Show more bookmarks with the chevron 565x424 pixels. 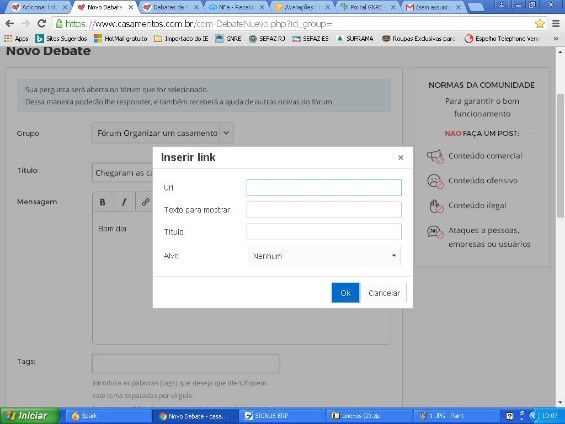coord(556,39)
